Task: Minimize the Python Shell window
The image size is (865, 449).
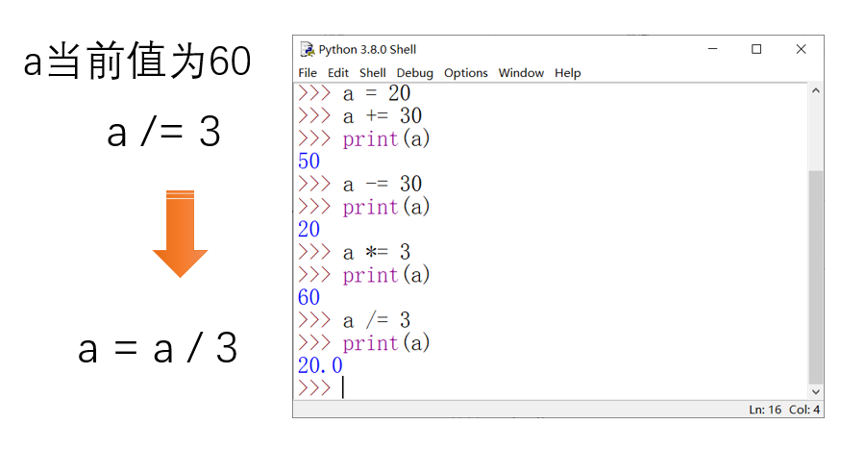Action: pos(713,49)
